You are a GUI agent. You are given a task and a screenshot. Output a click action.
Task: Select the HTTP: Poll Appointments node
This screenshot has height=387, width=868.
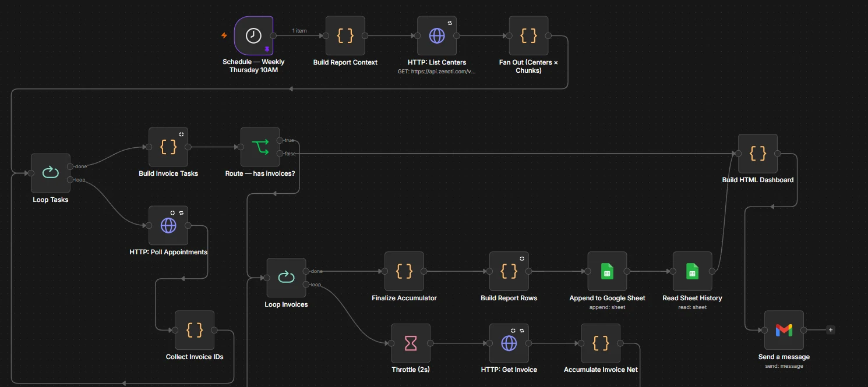(168, 225)
